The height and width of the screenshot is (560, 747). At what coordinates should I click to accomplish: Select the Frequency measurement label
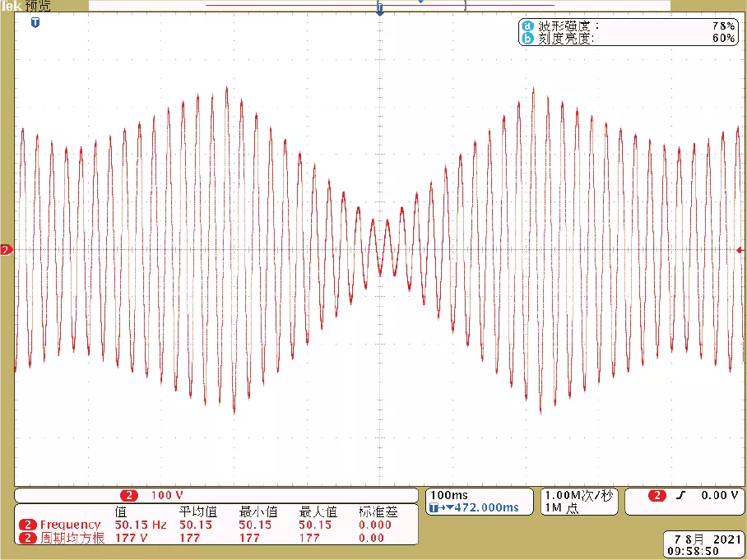point(70,525)
